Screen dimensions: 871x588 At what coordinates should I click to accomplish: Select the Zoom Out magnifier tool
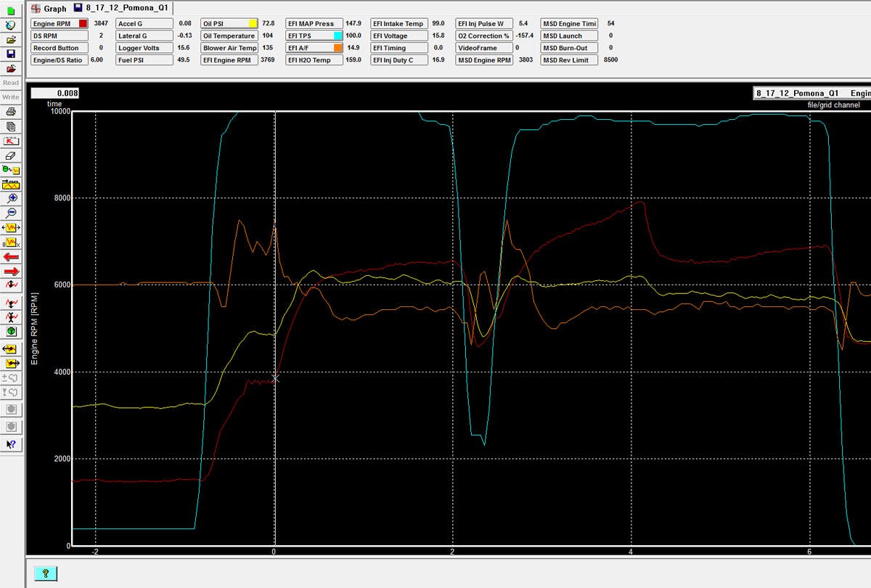(11, 213)
